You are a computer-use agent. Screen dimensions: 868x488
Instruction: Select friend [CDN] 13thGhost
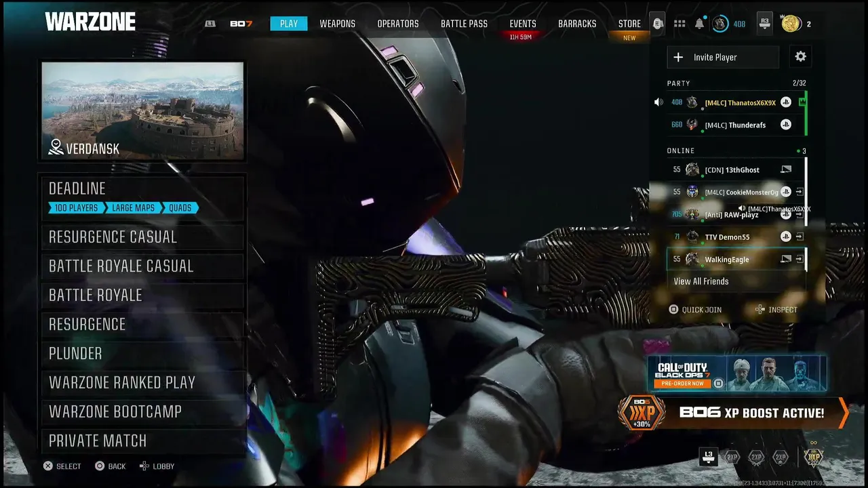736,169
